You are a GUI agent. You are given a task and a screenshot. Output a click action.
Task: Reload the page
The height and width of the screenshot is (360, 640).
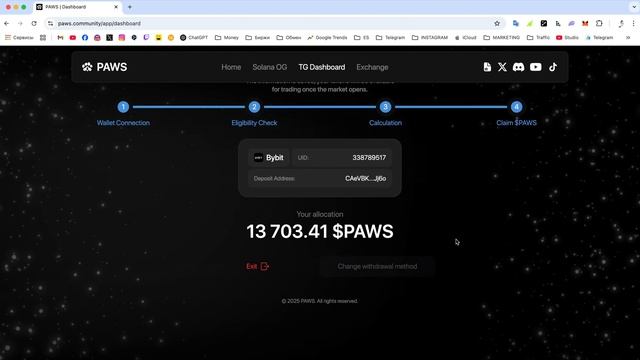coord(34,24)
